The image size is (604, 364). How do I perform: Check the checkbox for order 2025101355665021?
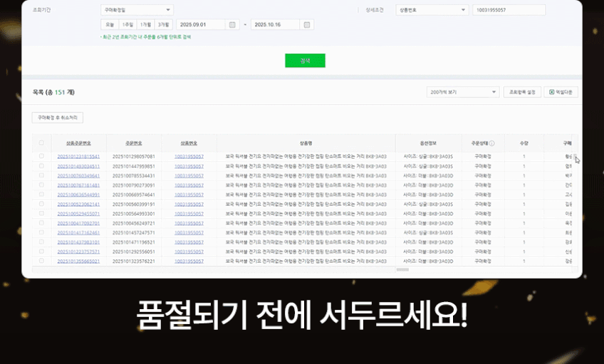[41, 261]
